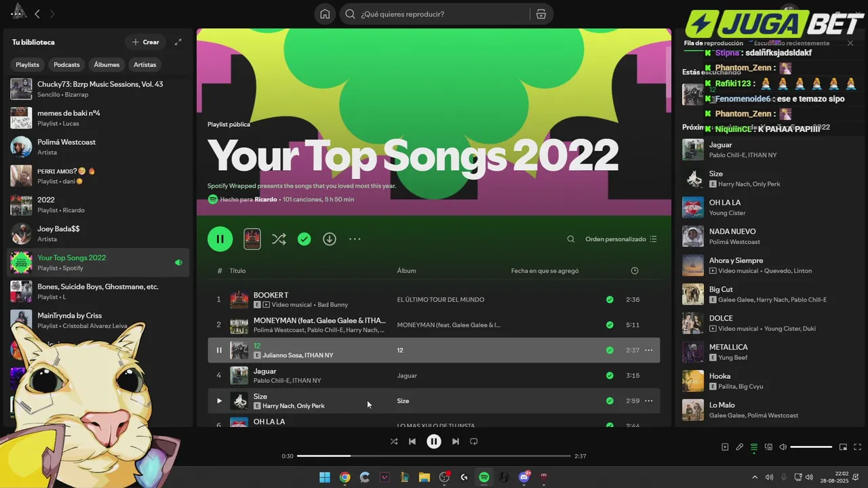Pause track '12' with the row pause icon
This screenshot has height=488, width=868.
pyautogui.click(x=219, y=350)
